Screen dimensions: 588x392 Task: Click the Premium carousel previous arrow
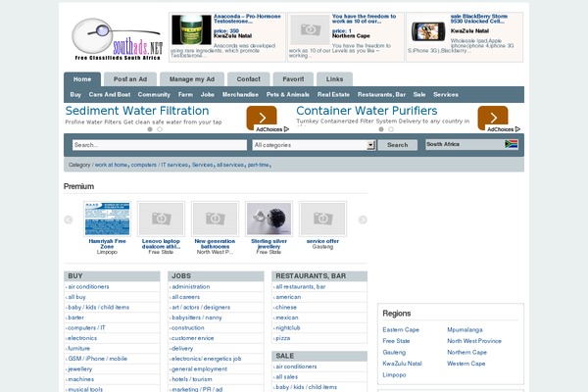coord(69,220)
